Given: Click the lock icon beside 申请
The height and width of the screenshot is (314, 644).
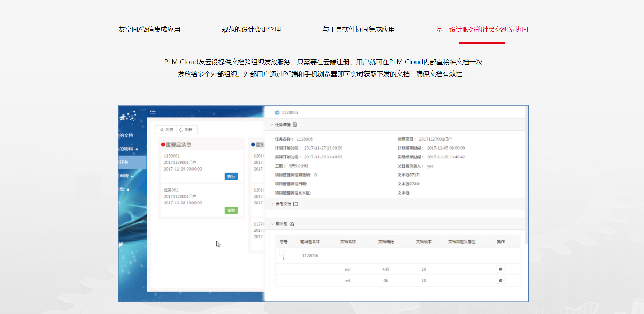Looking at the screenshot, I should pos(132,176).
